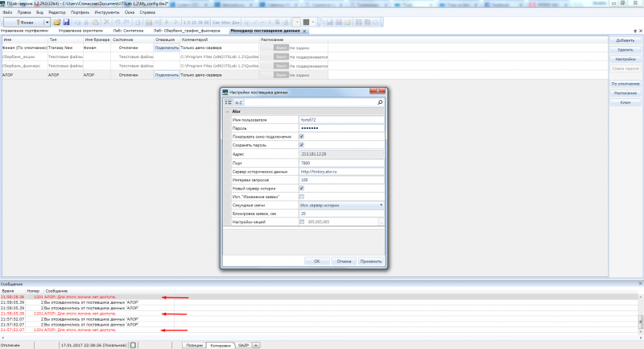Screen dimensions: 644x349
Task: Open the toolbar color swatch dropdown arrow
Action: point(313,23)
